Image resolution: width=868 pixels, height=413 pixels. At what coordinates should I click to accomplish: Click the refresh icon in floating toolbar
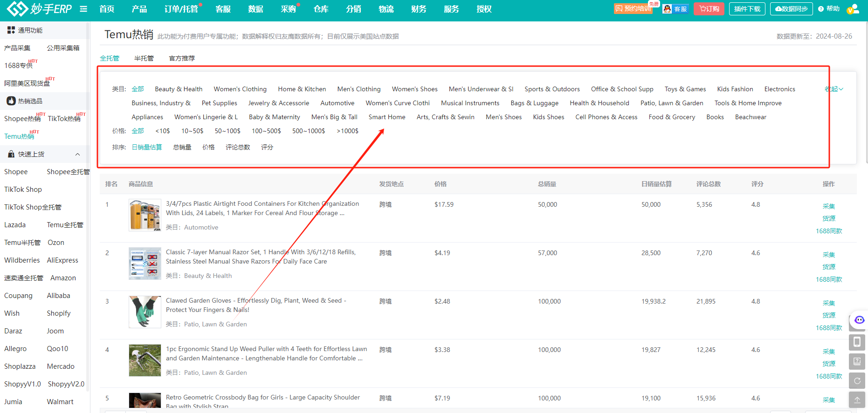click(857, 381)
